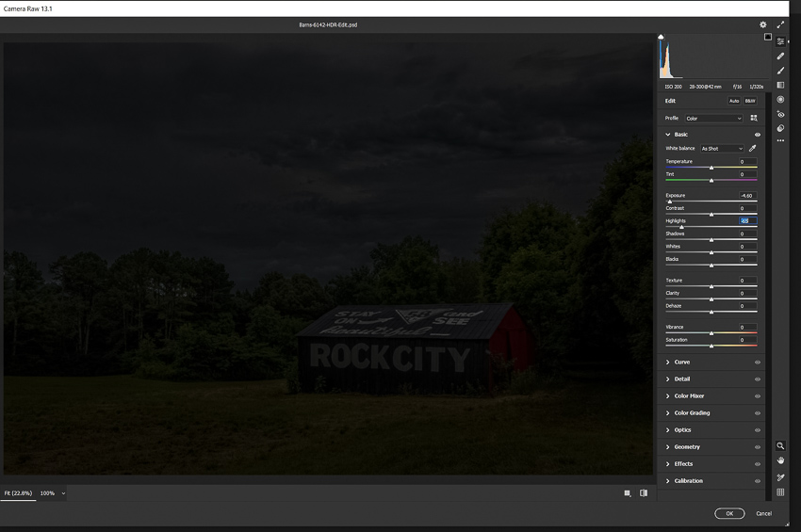Open the Profile Color dropdown
This screenshot has height=532, width=801.
[x=713, y=119]
